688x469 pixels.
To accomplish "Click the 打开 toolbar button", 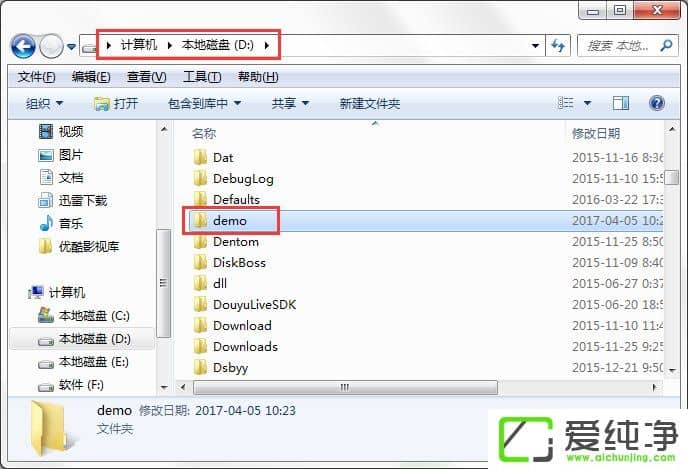I will coord(116,104).
